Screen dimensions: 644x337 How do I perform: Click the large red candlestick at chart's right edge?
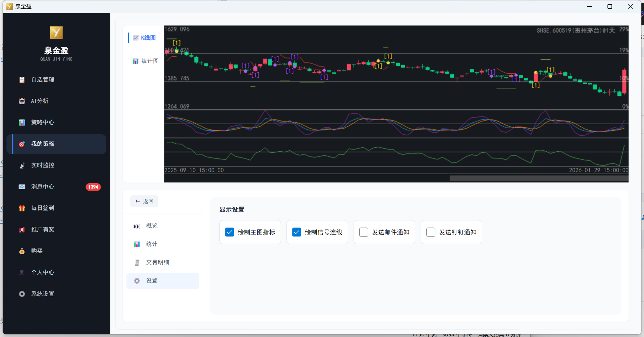click(624, 81)
